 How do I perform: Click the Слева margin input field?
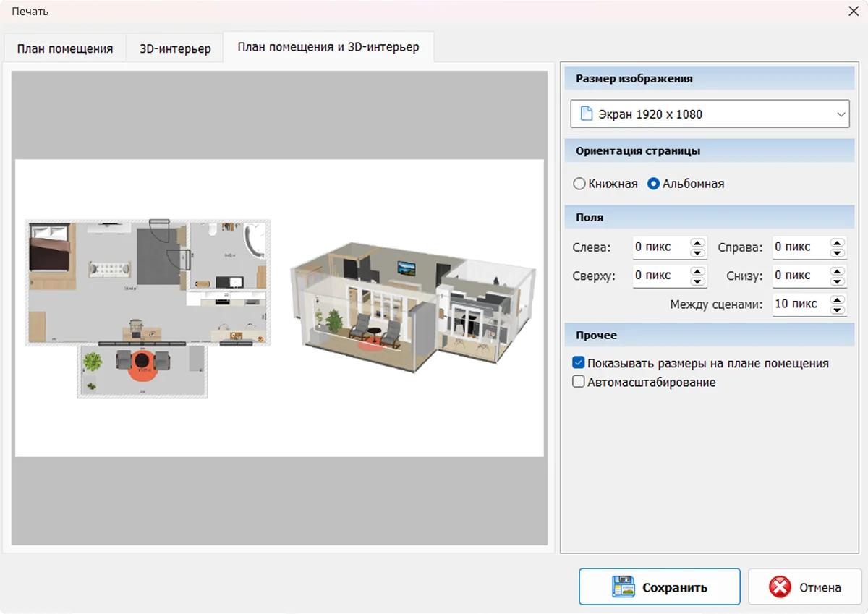click(660, 247)
